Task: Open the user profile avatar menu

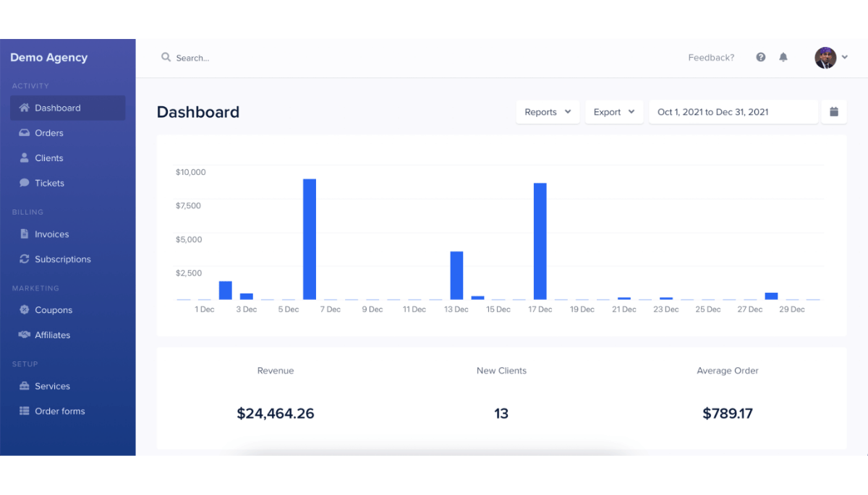Action: (826, 58)
